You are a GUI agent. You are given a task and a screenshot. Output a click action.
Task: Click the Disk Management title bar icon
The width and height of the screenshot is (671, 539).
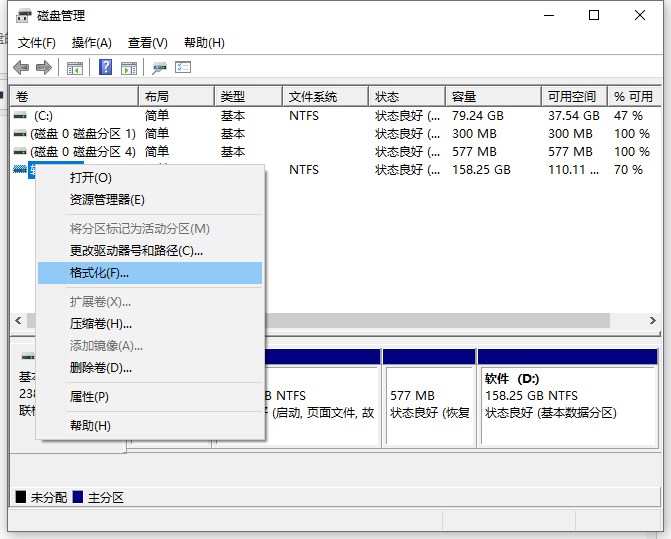click(x=24, y=16)
